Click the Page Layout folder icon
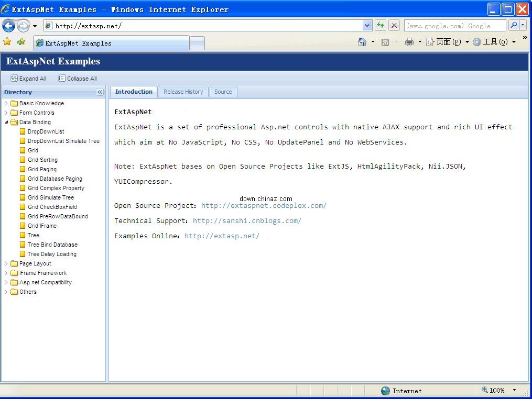532x399 pixels. pyautogui.click(x=14, y=263)
